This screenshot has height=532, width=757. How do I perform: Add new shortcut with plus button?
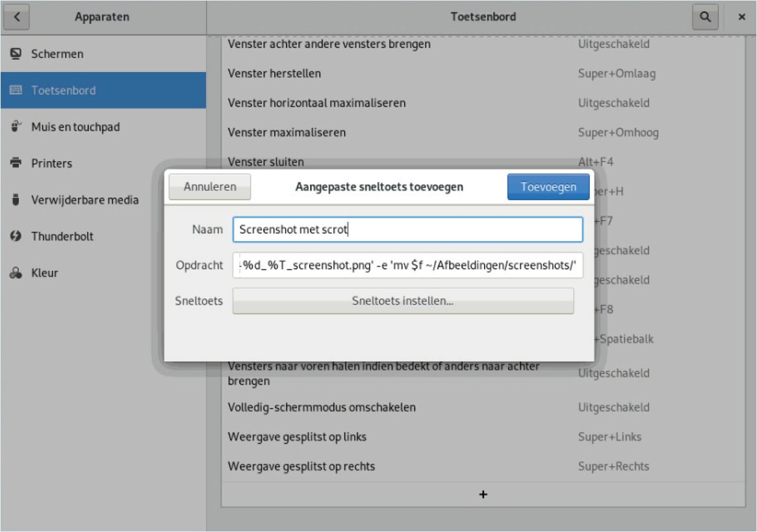tap(483, 494)
